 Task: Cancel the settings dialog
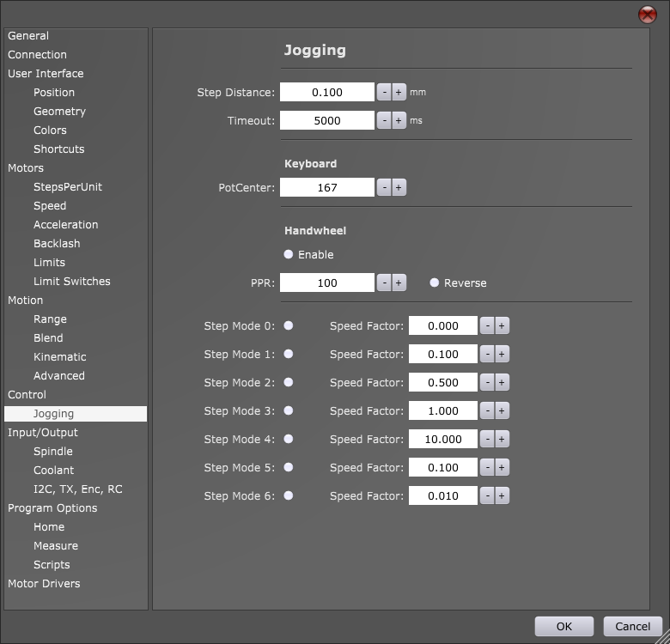tap(632, 627)
